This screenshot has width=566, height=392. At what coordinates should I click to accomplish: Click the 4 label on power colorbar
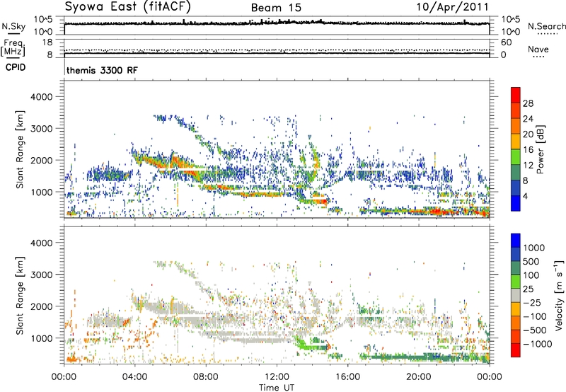(525, 197)
